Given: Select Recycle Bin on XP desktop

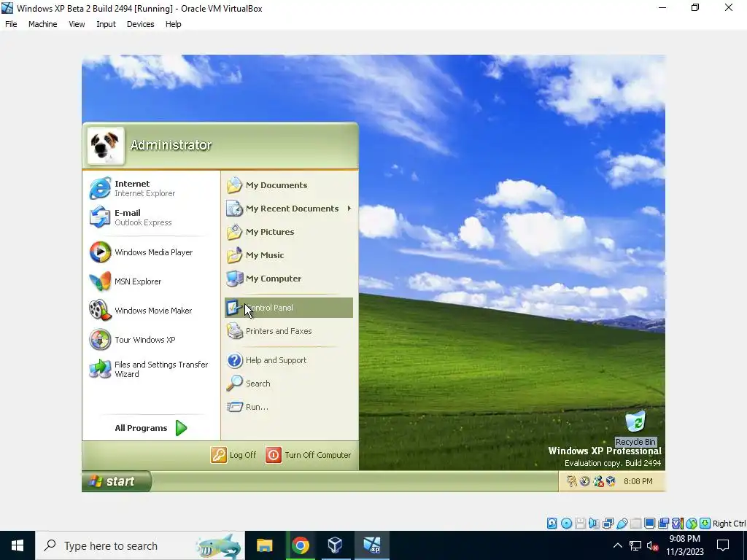Looking at the screenshot, I should (x=635, y=429).
